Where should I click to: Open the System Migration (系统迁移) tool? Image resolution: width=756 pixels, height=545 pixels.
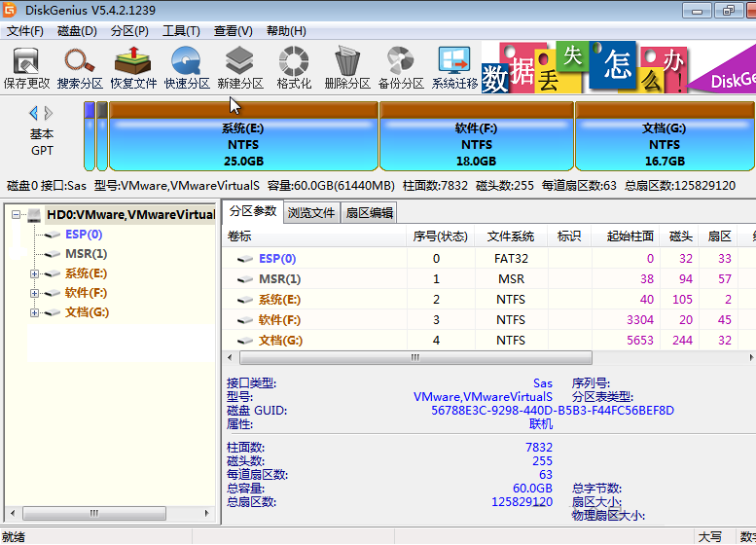click(x=454, y=66)
